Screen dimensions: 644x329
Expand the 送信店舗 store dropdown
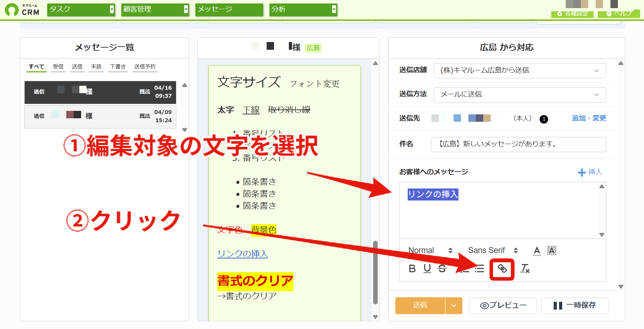(x=520, y=71)
